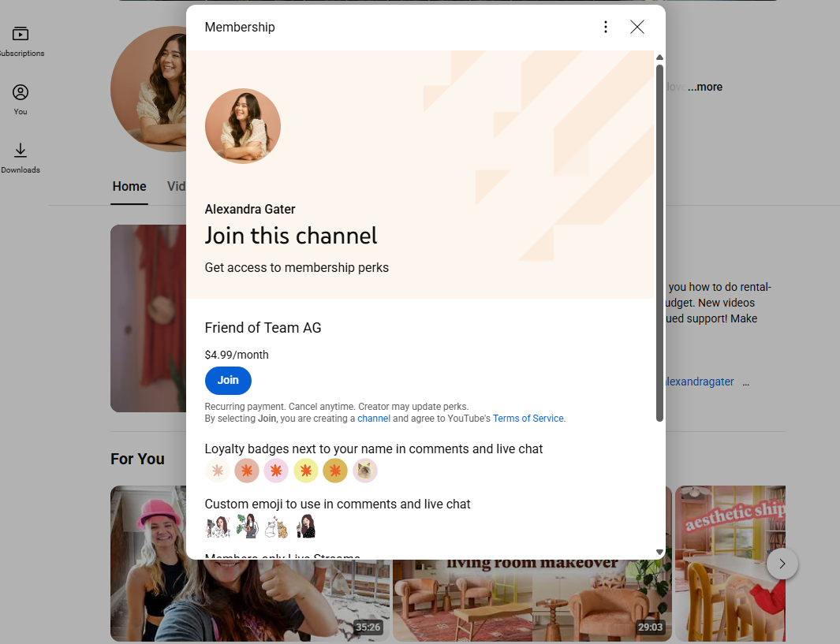This screenshot has height=644, width=840.
Task: Click the blue Join button
Action: coord(228,381)
